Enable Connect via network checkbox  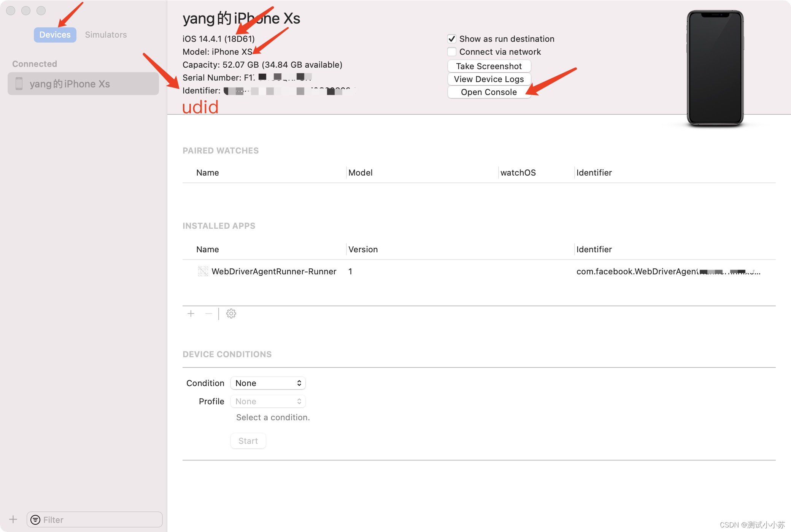click(452, 52)
